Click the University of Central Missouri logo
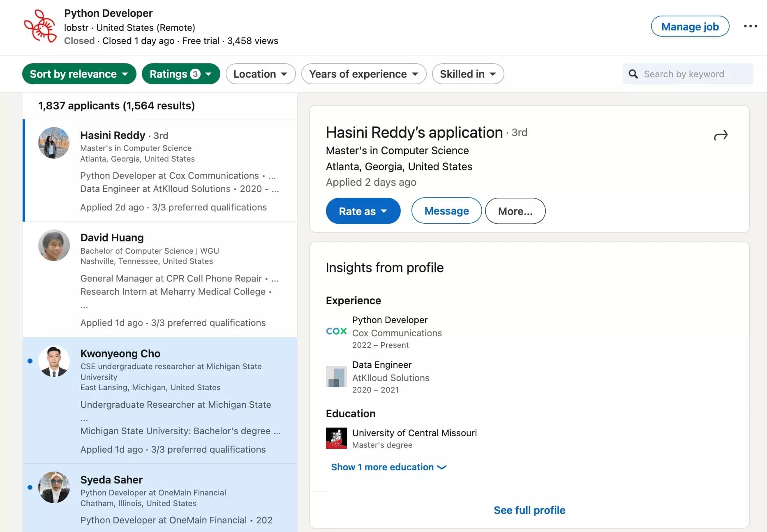This screenshot has height=532, width=767. pyautogui.click(x=336, y=438)
